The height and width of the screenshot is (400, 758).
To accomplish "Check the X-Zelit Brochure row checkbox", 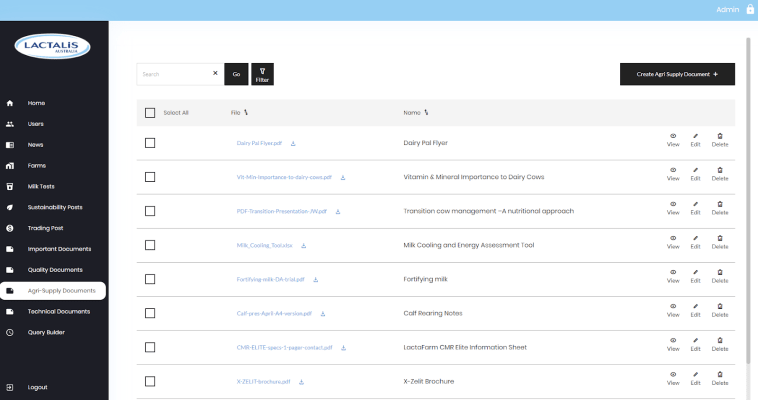I will pos(150,382).
